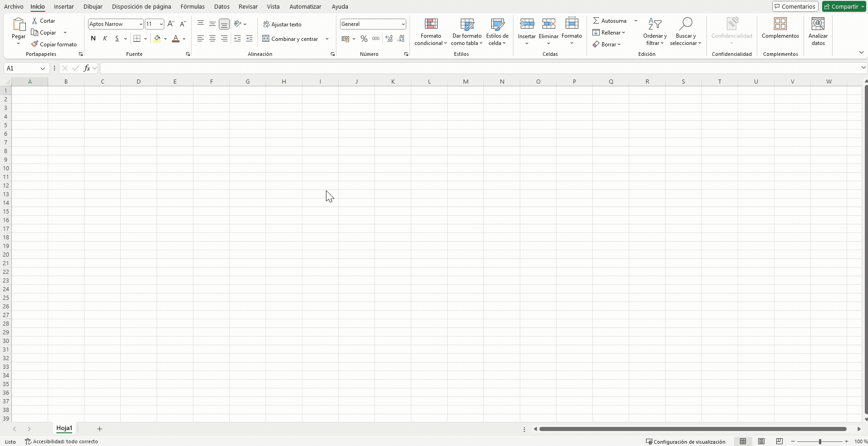Screen dimensions: 868x446
Task: Toggle Ajustar texto wrapping
Action: pos(282,25)
